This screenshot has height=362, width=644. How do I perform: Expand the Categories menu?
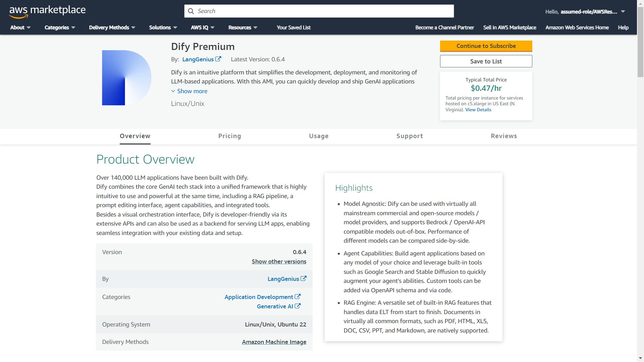60,27
